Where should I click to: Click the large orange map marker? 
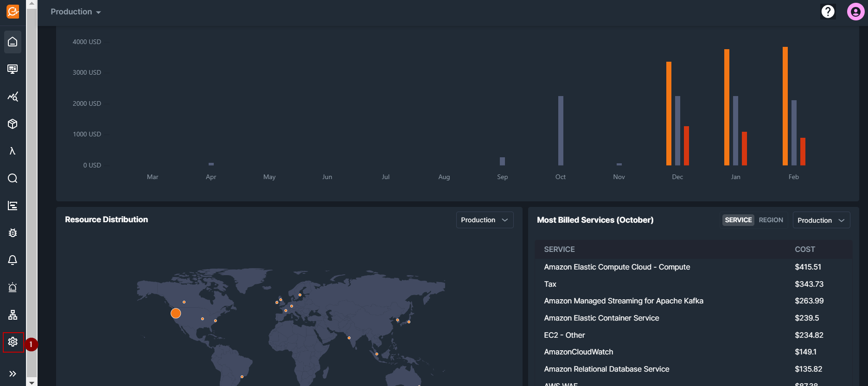click(176, 313)
